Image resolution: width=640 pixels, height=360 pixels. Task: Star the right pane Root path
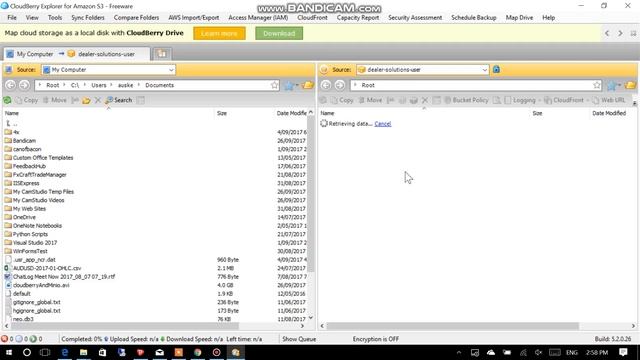(597, 85)
